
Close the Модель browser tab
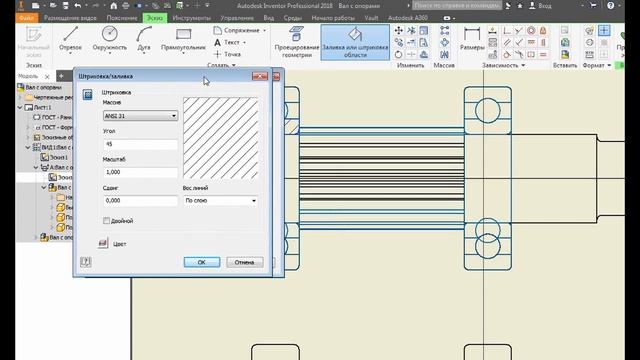[x=47, y=76]
